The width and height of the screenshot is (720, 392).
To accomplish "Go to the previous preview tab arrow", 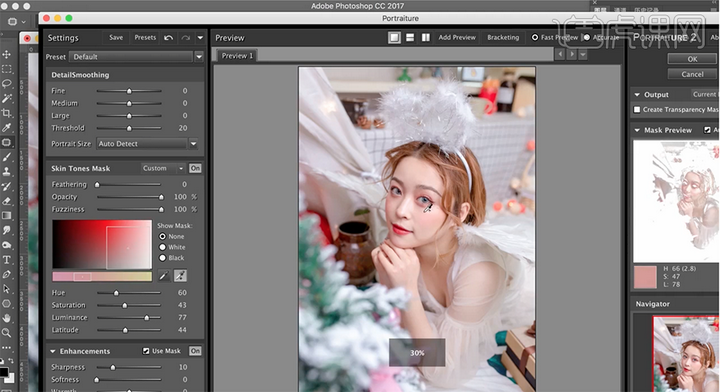I will coord(560,55).
